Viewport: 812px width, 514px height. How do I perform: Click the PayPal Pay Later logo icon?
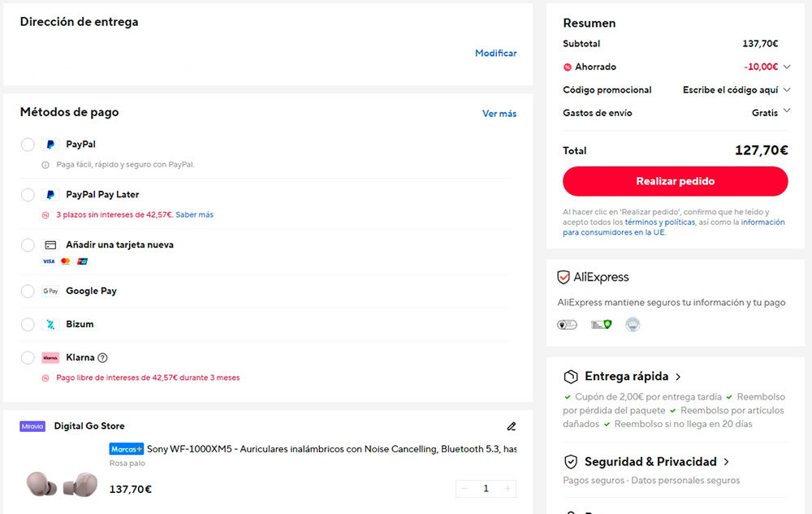50,195
